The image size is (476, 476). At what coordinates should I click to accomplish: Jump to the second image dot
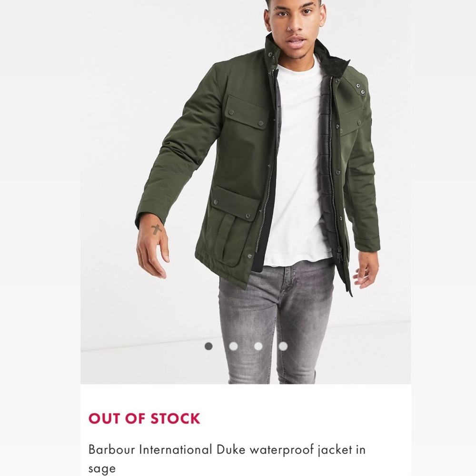(233, 346)
